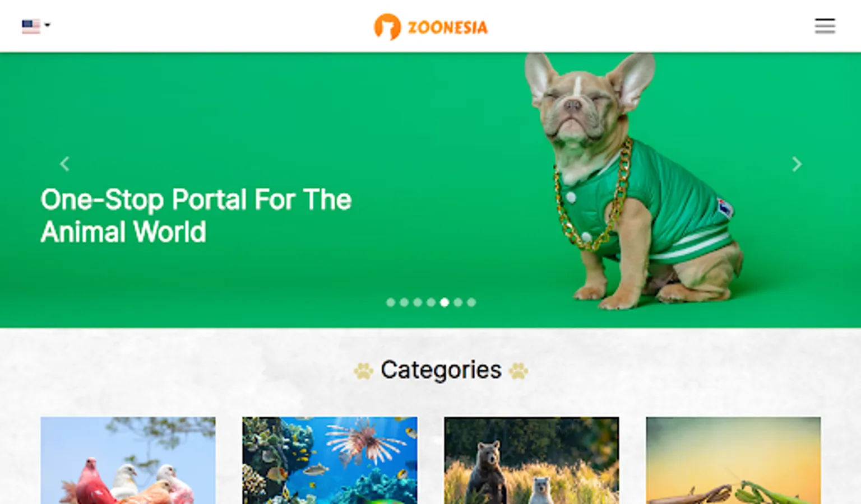861x504 pixels.
Task: Select the second carousel dot
Action: 404,302
